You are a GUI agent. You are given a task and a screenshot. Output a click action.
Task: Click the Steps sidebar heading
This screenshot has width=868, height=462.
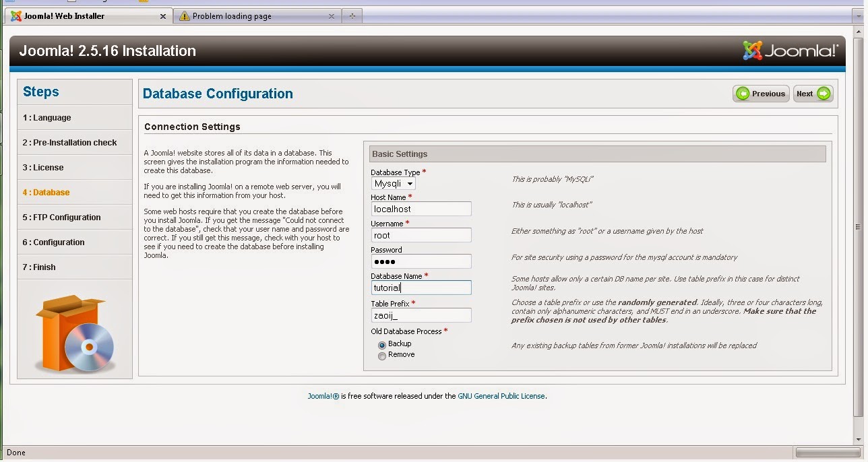point(41,92)
